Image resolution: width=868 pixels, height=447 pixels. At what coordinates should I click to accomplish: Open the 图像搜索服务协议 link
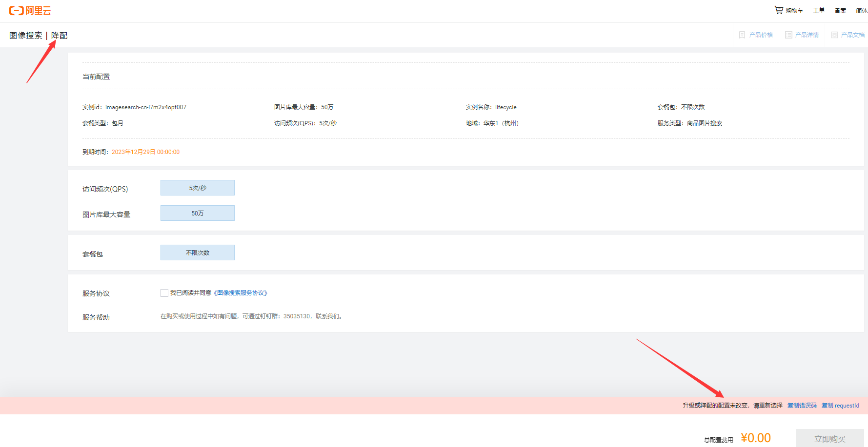coord(241,293)
